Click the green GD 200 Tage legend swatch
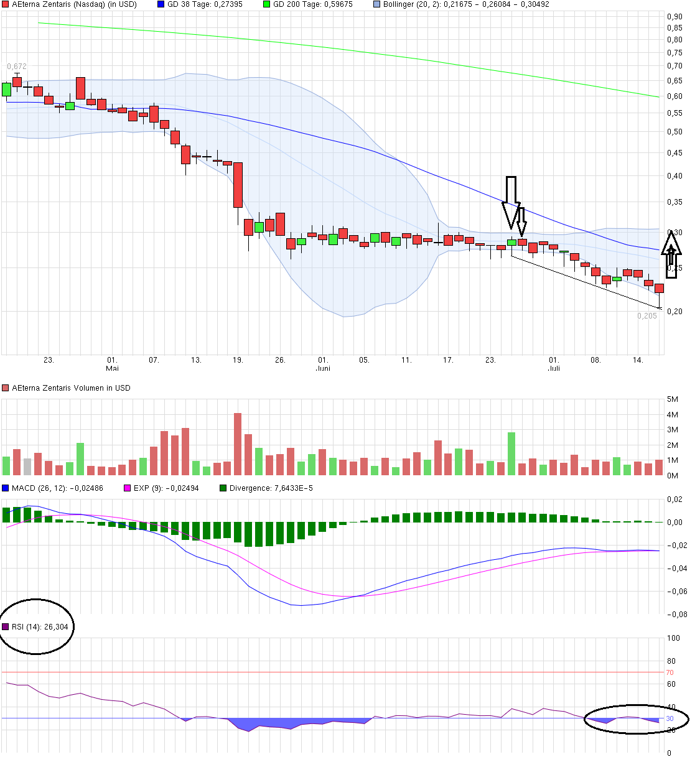Screen dimensions: 700x762 267,4
